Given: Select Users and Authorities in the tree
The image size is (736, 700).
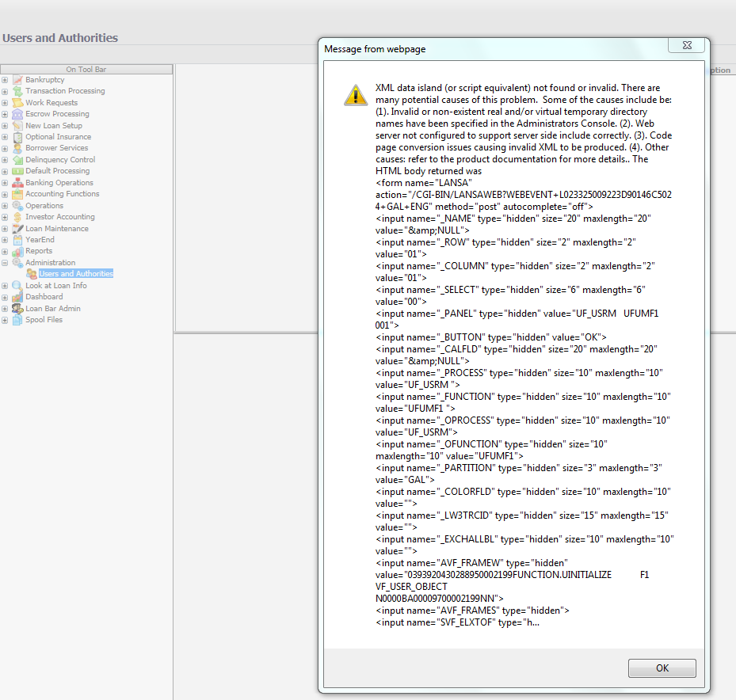Looking at the screenshot, I should pyautogui.click(x=76, y=274).
